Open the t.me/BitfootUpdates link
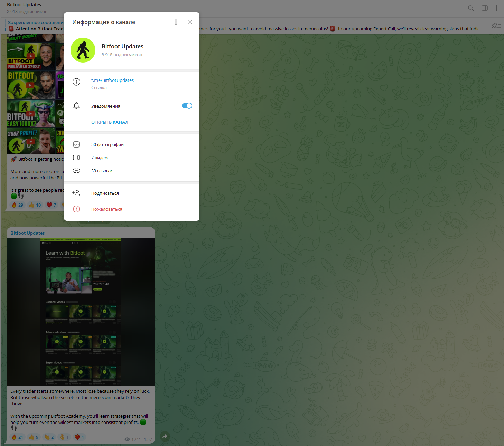Image resolution: width=504 pixels, height=446 pixels. pyautogui.click(x=112, y=80)
